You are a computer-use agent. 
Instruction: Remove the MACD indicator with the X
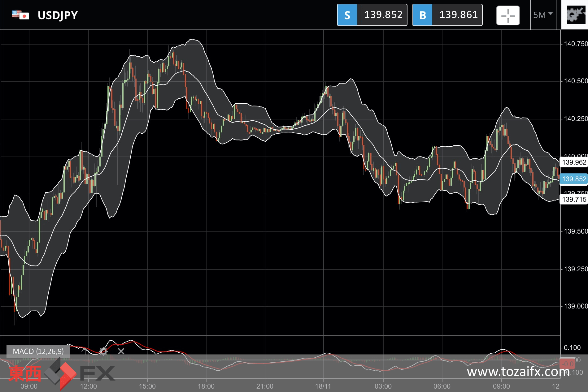pos(121,351)
